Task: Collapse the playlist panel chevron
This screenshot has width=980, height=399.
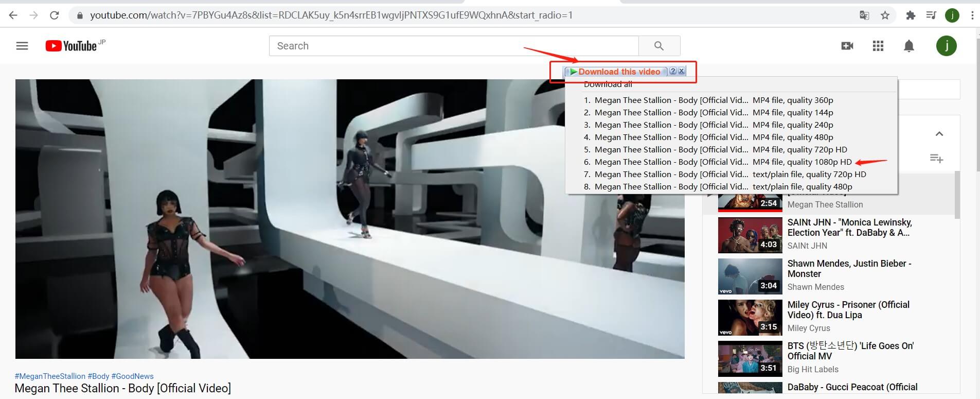Action: point(939,134)
